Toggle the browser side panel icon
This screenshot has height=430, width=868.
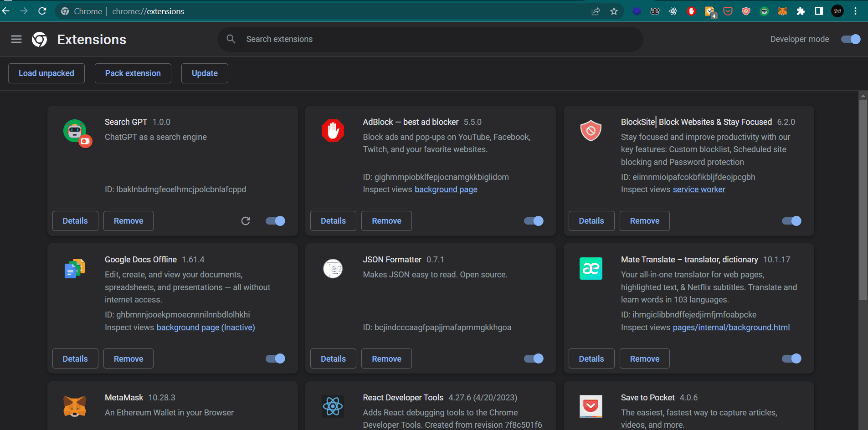point(819,11)
